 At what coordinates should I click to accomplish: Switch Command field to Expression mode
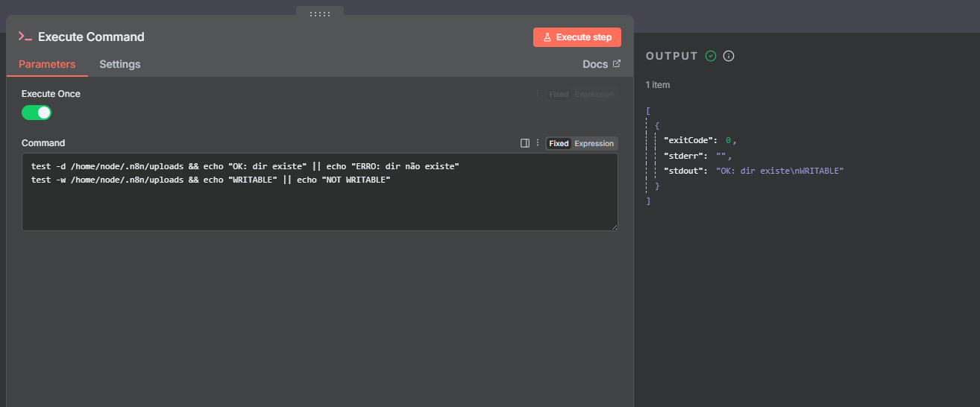pyautogui.click(x=594, y=143)
